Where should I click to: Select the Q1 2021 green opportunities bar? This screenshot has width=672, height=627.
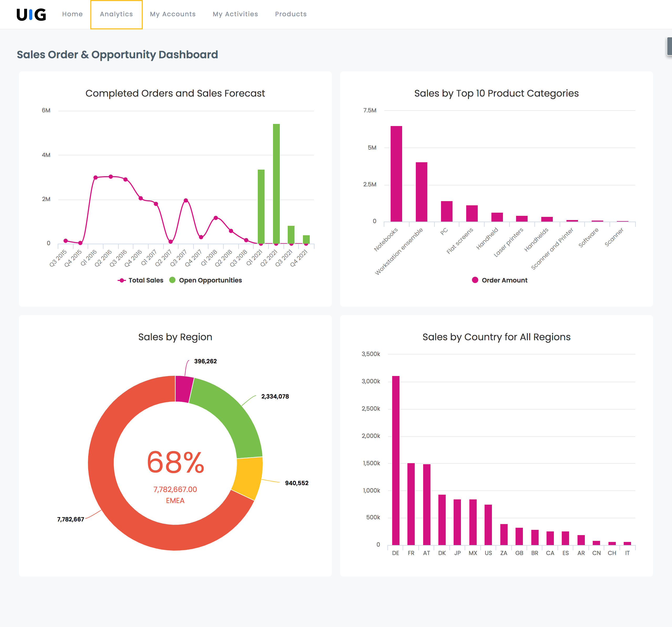pyautogui.click(x=261, y=207)
